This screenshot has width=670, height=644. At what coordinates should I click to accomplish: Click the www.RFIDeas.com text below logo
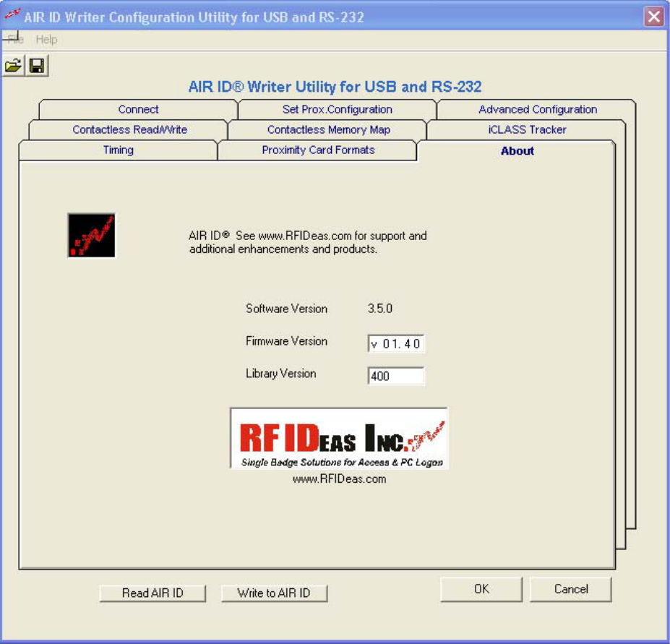pyautogui.click(x=339, y=479)
